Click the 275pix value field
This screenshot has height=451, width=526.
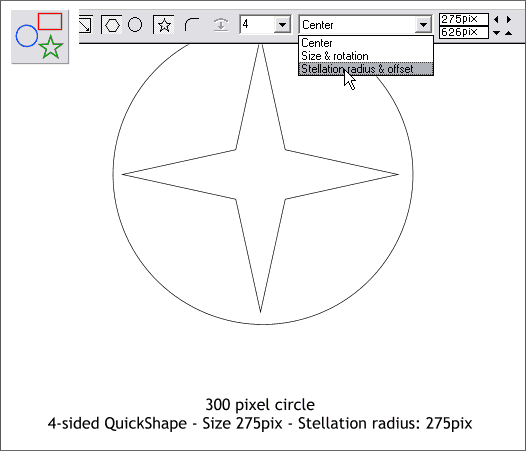click(464, 19)
